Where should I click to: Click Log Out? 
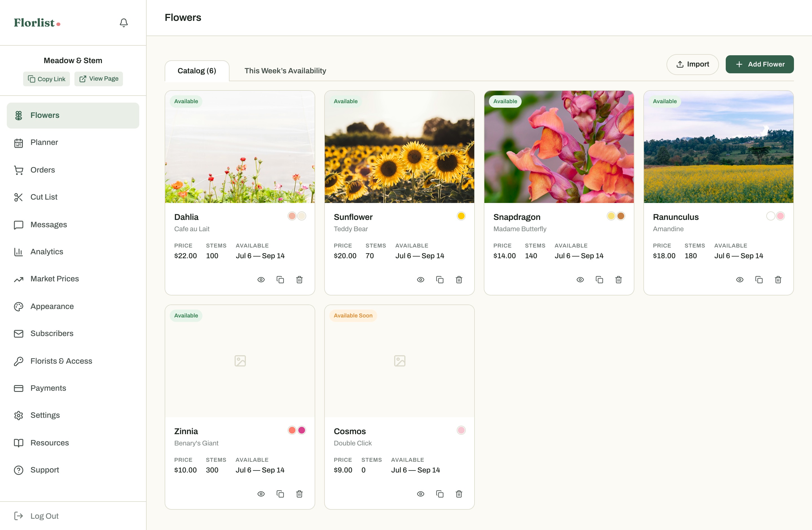36,516
